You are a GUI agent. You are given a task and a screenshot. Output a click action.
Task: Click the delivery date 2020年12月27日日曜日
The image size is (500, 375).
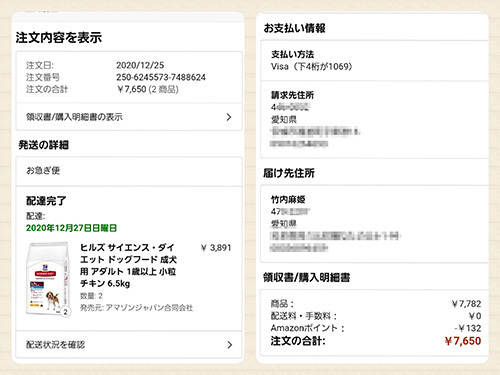pos(71,228)
